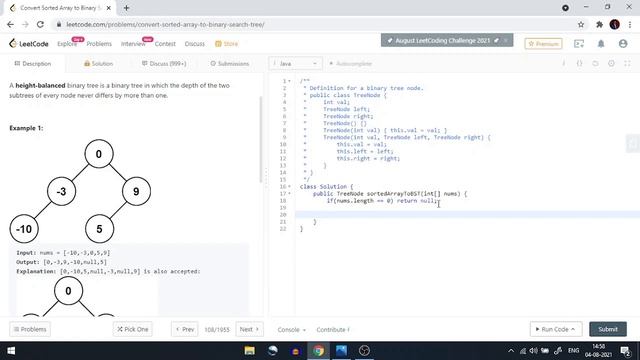Click the taskbar clock showing 04-08-2021
The height and width of the screenshot is (360, 640).
598,351
